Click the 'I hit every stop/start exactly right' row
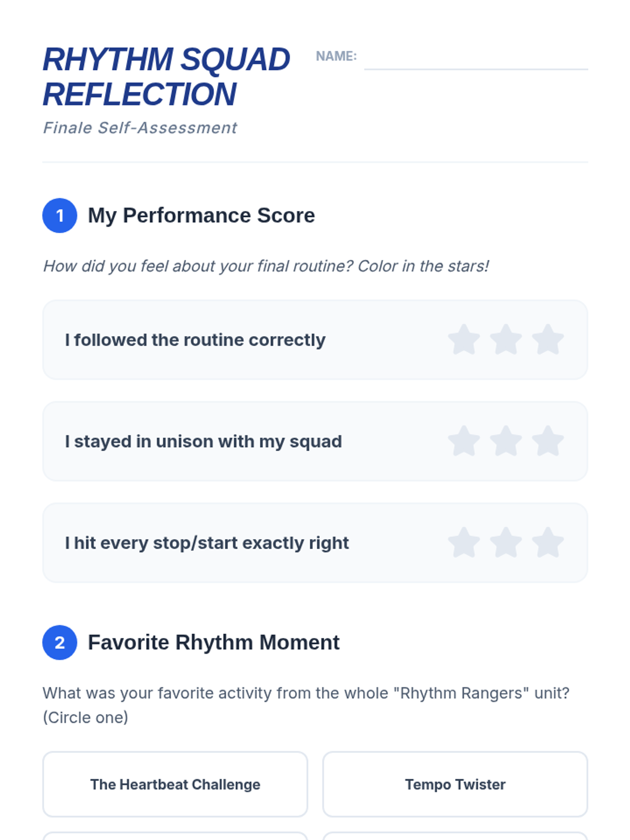Viewport: 630px width, 840px height. [x=207, y=543]
